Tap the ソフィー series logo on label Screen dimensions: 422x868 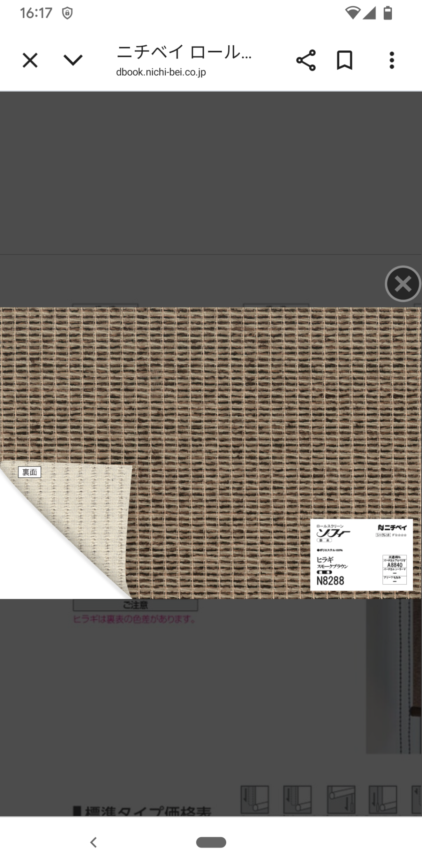pyautogui.click(x=333, y=533)
